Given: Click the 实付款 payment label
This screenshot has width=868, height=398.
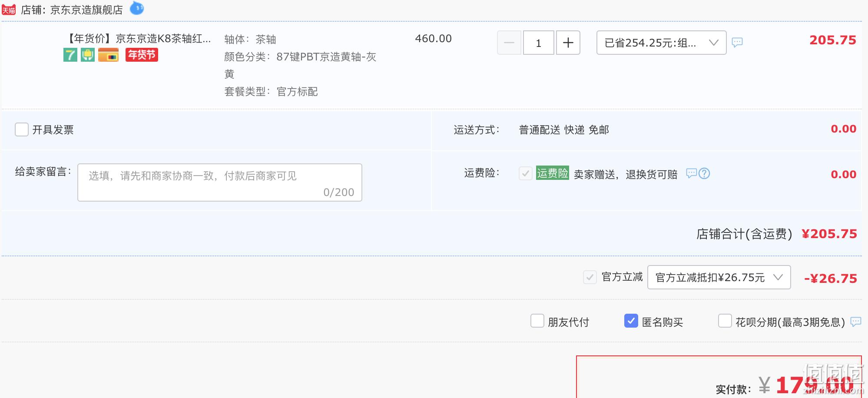Looking at the screenshot, I should (x=733, y=389).
